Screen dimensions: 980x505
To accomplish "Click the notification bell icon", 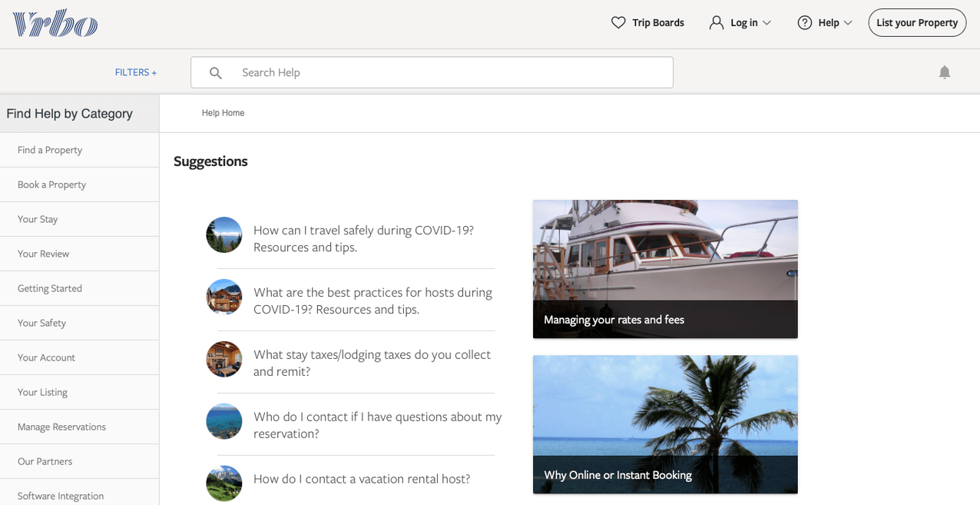I will pyautogui.click(x=945, y=72).
